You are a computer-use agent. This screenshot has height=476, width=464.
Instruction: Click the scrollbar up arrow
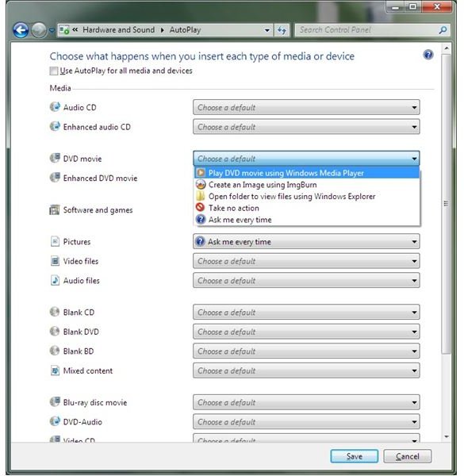446,48
